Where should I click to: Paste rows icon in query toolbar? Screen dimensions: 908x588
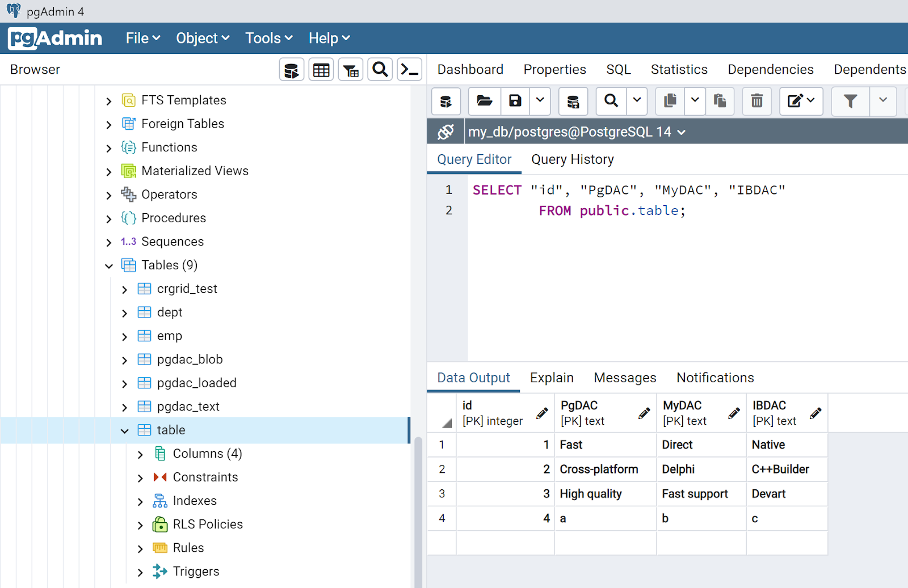click(720, 101)
